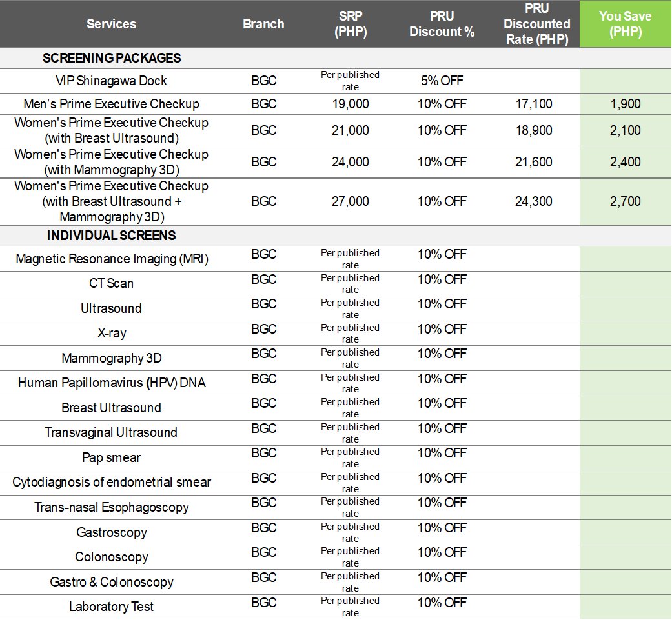
Task: Click the 2,100 savings value
Action: tap(626, 130)
